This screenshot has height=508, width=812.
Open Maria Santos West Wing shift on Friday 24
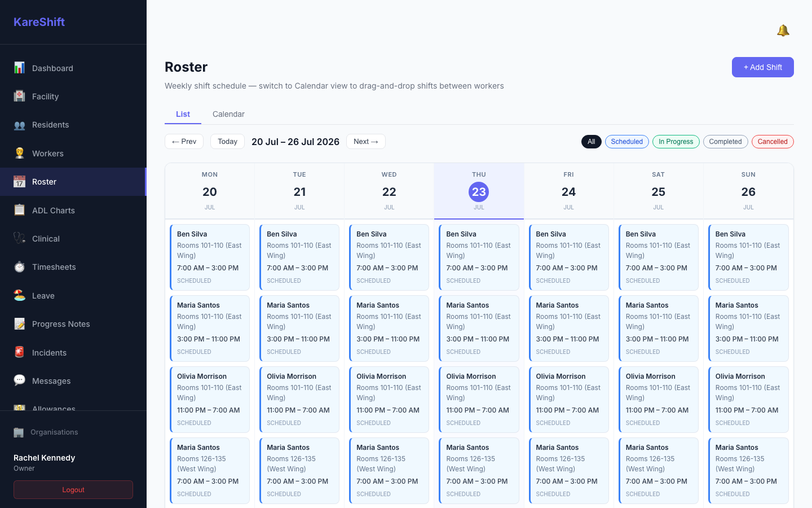coord(568,471)
